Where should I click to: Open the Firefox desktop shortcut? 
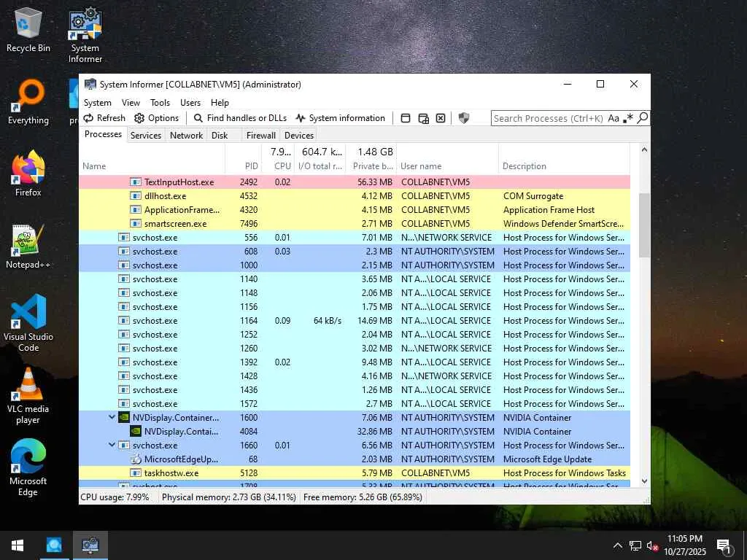pyautogui.click(x=28, y=174)
